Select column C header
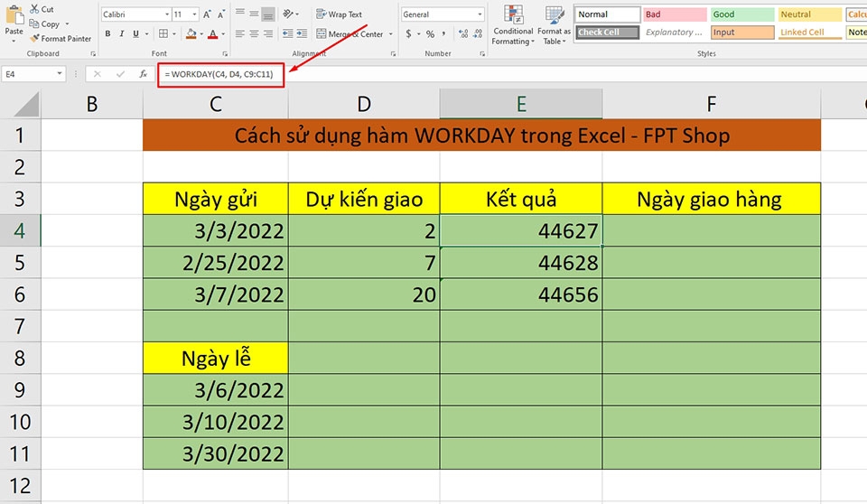Viewport: 867px width, 504px height. pos(216,104)
